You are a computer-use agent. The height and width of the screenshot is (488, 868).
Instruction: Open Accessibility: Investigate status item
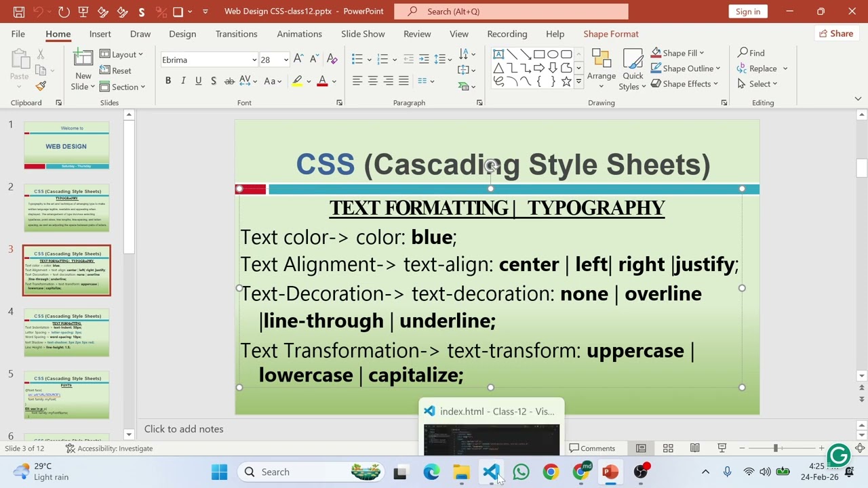(109, 448)
